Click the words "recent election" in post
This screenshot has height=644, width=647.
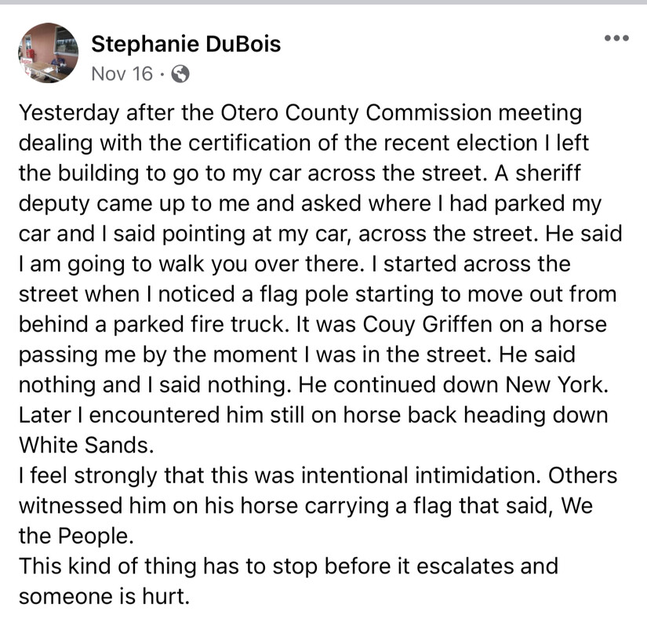coord(460,144)
